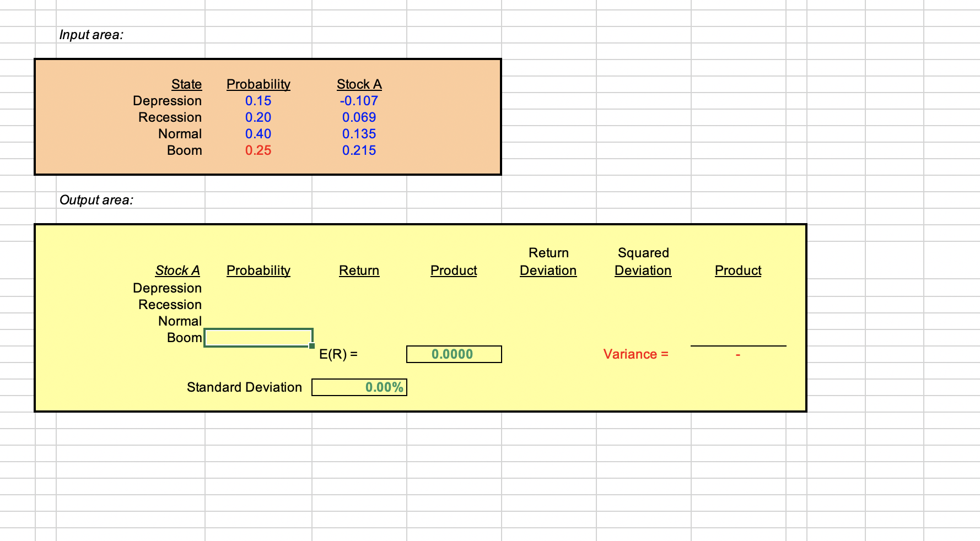Select the 'Output area:' label cell
This screenshot has width=980, height=541.
[x=96, y=200]
